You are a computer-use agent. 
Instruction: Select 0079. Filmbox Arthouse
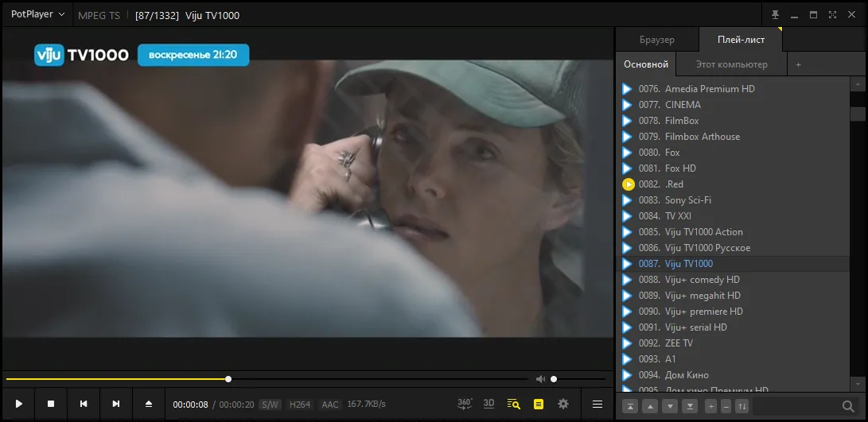[x=733, y=136]
